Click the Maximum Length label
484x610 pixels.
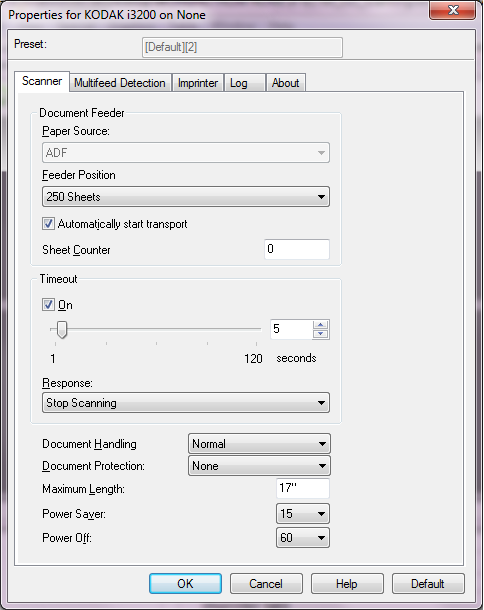click(x=83, y=489)
